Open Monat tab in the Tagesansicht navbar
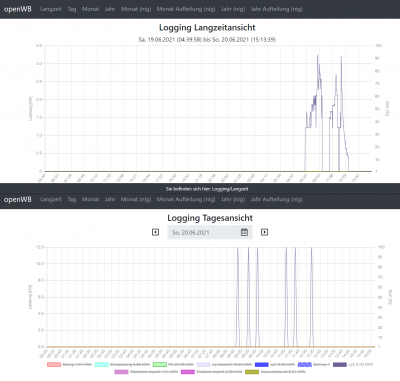 coord(91,199)
